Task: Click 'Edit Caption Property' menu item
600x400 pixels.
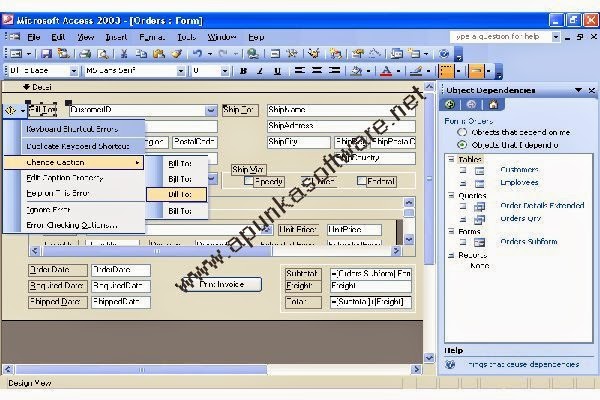Action: (x=65, y=178)
